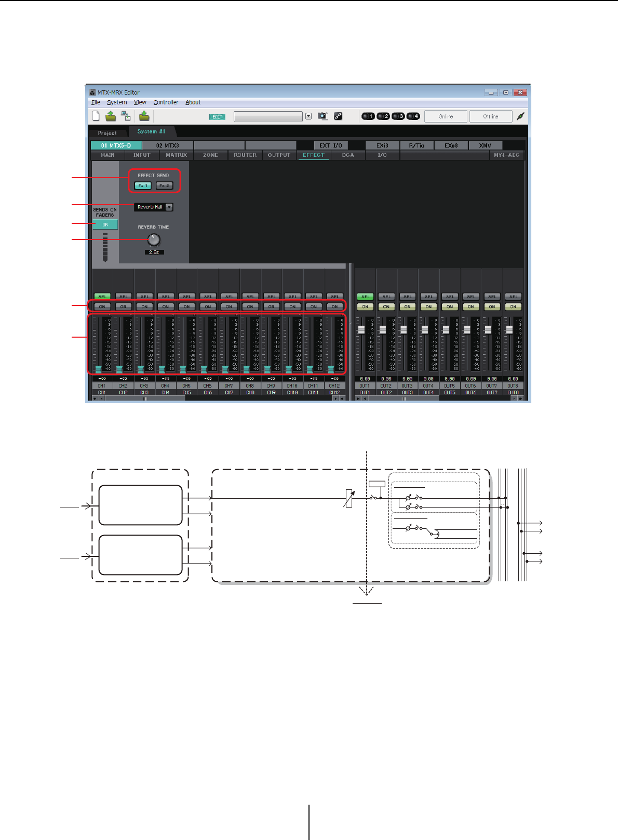Screen dimensions: 618x840
Task: Click the REVERB TIME knob
Action: click(154, 240)
